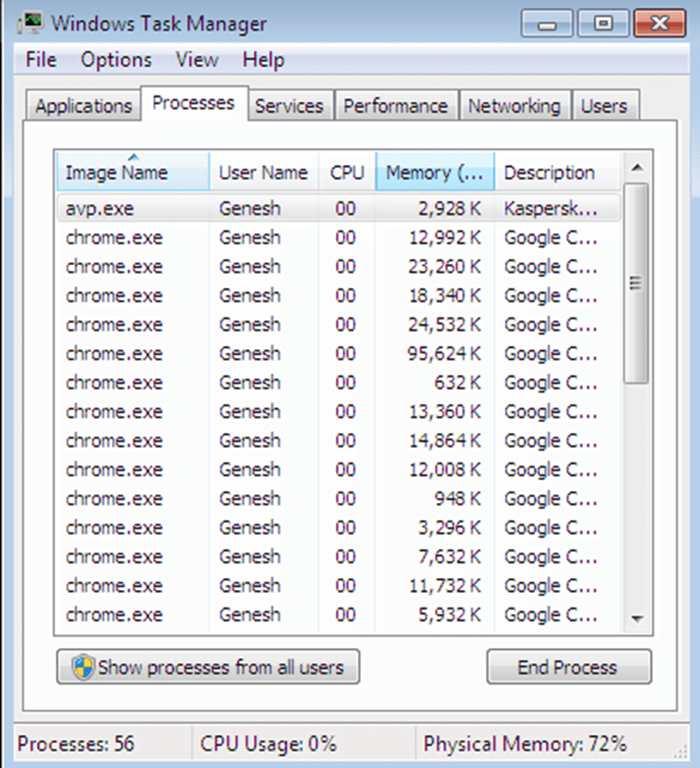Open the File menu
The width and height of the screenshot is (700, 768).
[41, 60]
